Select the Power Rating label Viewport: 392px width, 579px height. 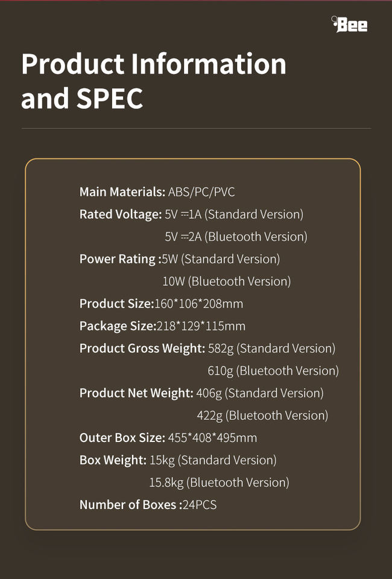[118, 259]
